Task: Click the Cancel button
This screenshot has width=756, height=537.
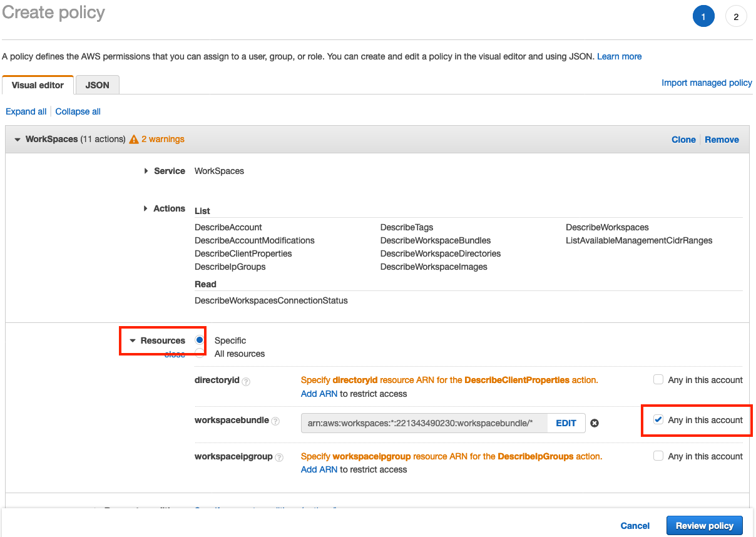Action: tap(635, 526)
